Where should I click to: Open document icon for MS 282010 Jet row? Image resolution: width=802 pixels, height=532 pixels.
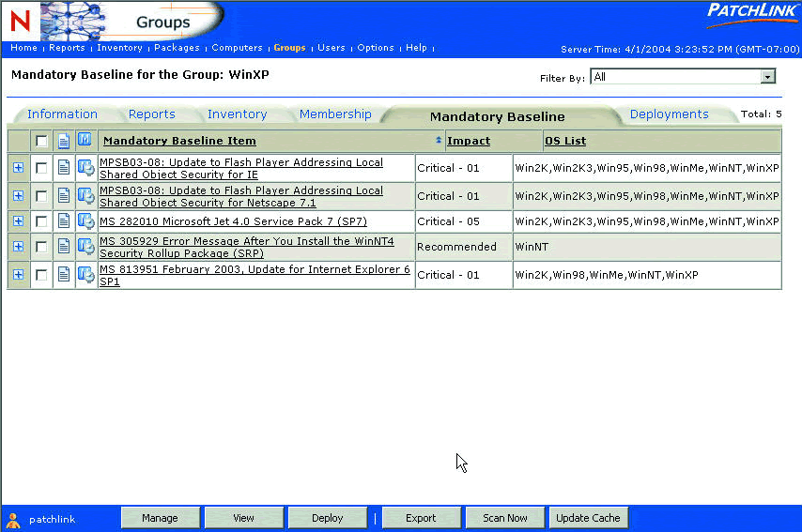[x=64, y=220]
